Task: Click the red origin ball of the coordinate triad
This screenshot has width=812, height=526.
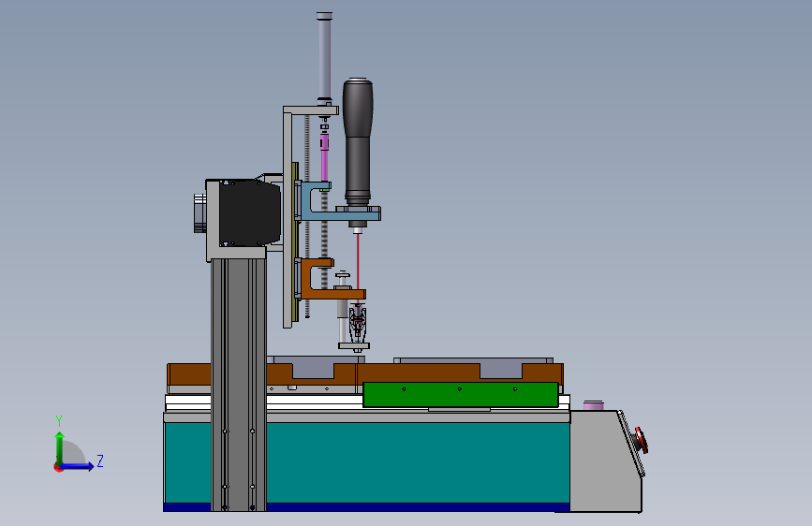Action: pos(58,467)
